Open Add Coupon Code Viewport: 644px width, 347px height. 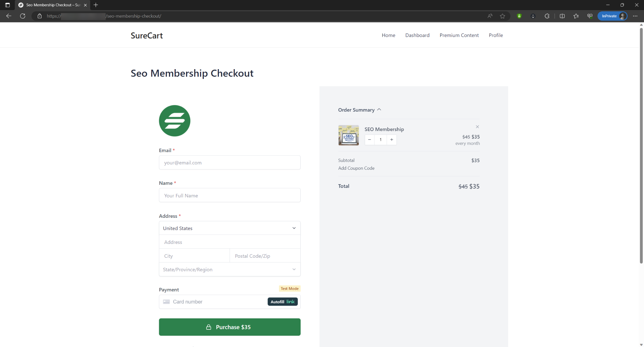(356, 168)
